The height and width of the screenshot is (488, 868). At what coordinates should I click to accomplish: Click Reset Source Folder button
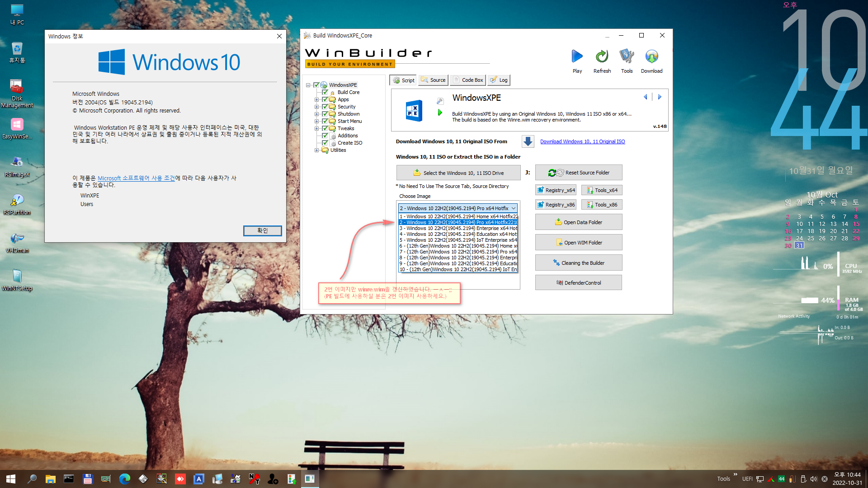pyautogui.click(x=579, y=173)
